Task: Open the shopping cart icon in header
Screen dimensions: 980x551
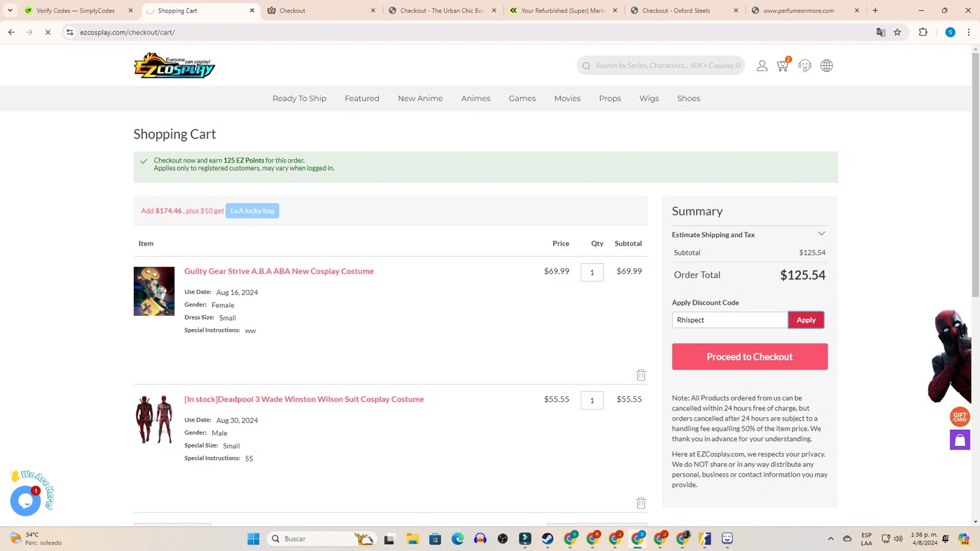Action: pyautogui.click(x=783, y=65)
